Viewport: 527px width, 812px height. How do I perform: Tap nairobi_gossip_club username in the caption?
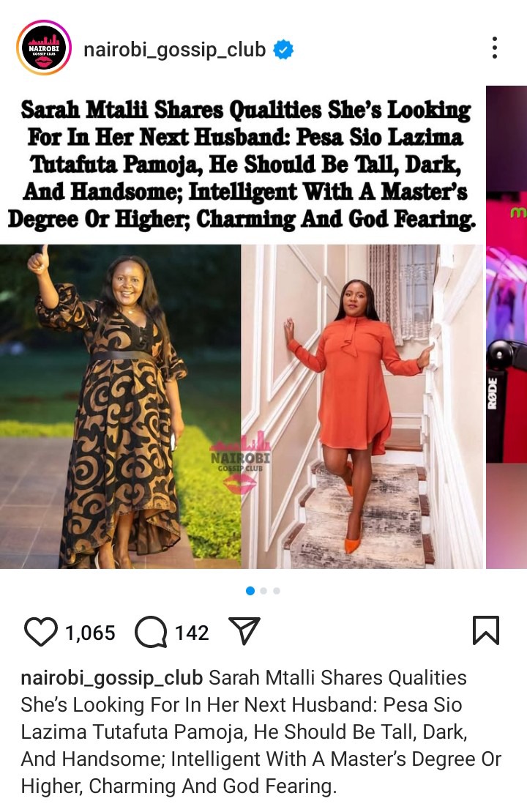[111, 678]
